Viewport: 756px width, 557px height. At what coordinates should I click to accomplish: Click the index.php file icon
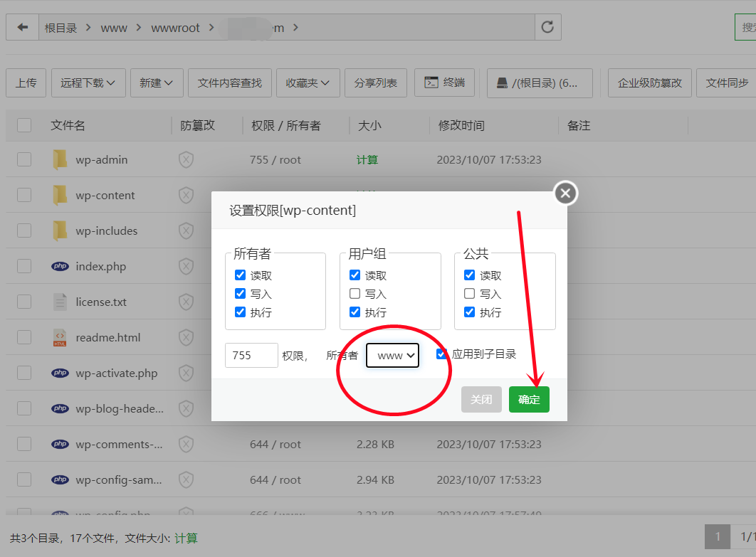61,267
